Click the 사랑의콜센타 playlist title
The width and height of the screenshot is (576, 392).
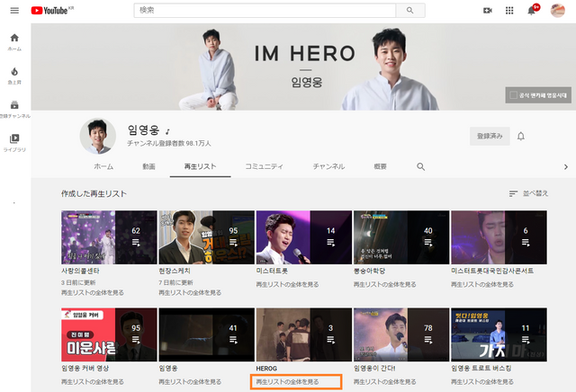(x=80, y=271)
